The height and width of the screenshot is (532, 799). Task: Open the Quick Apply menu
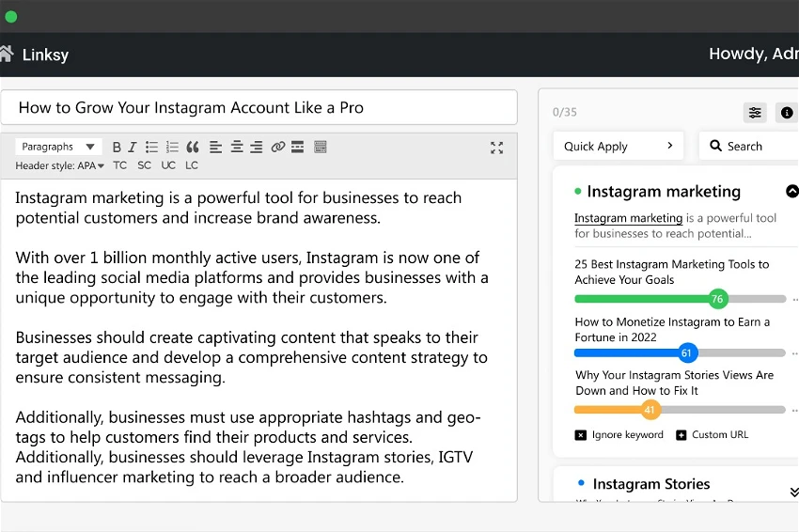click(x=619, y=147)
